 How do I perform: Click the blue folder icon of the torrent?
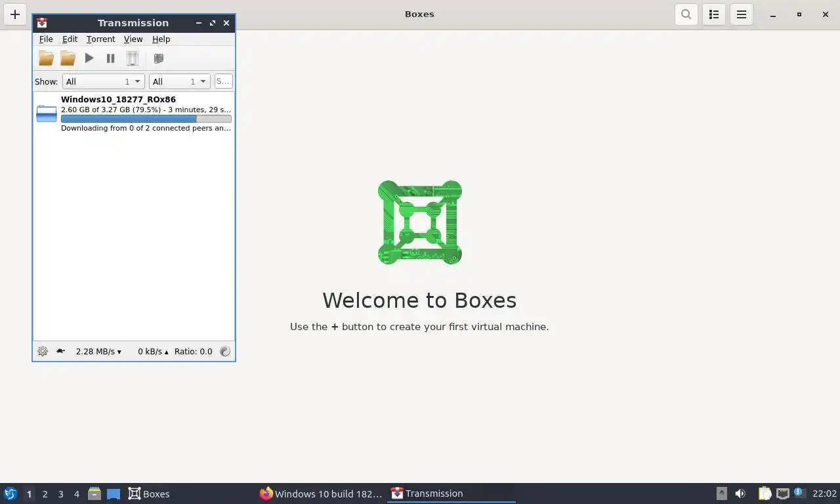47,114
